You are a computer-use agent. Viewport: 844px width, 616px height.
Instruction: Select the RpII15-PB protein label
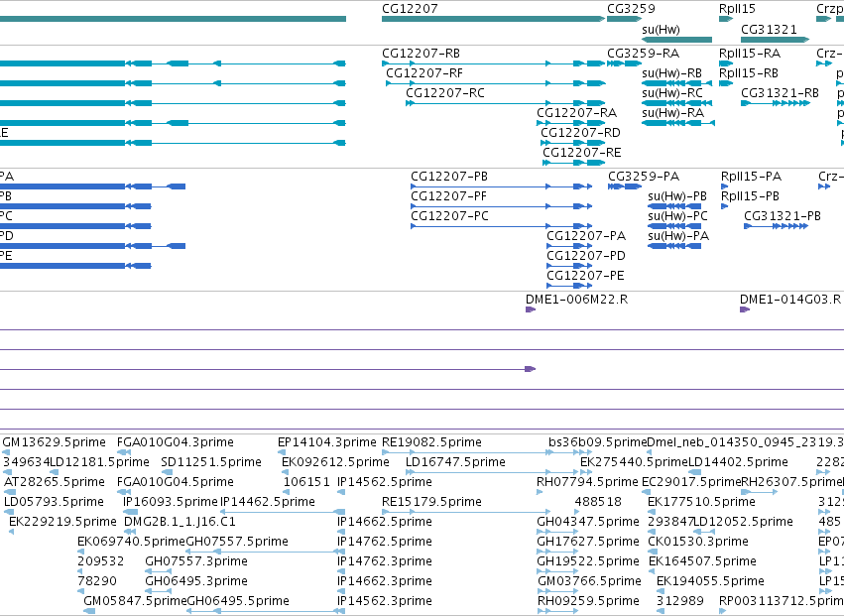click(x=750, y=196)
